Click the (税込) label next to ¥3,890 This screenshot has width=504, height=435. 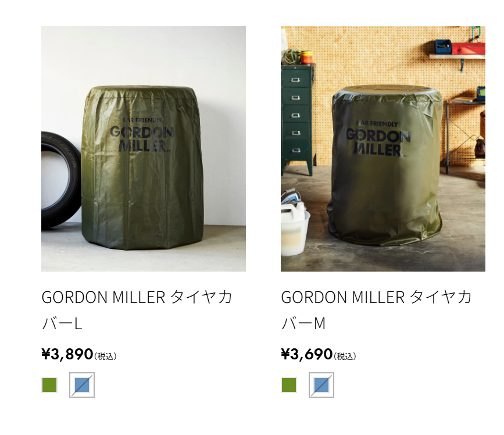pyautogui.click(x=105, y=356)
